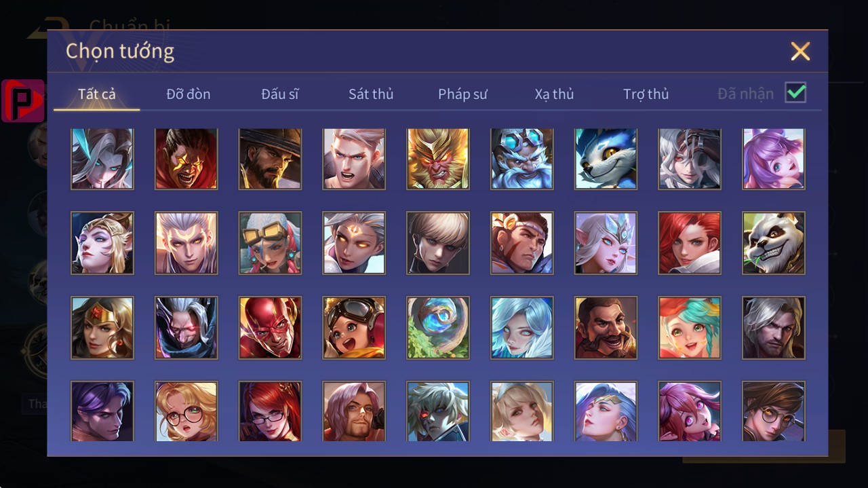Choose the swirling blue orb hero portrait
The image size is (868, 488).
click(437, 328)
